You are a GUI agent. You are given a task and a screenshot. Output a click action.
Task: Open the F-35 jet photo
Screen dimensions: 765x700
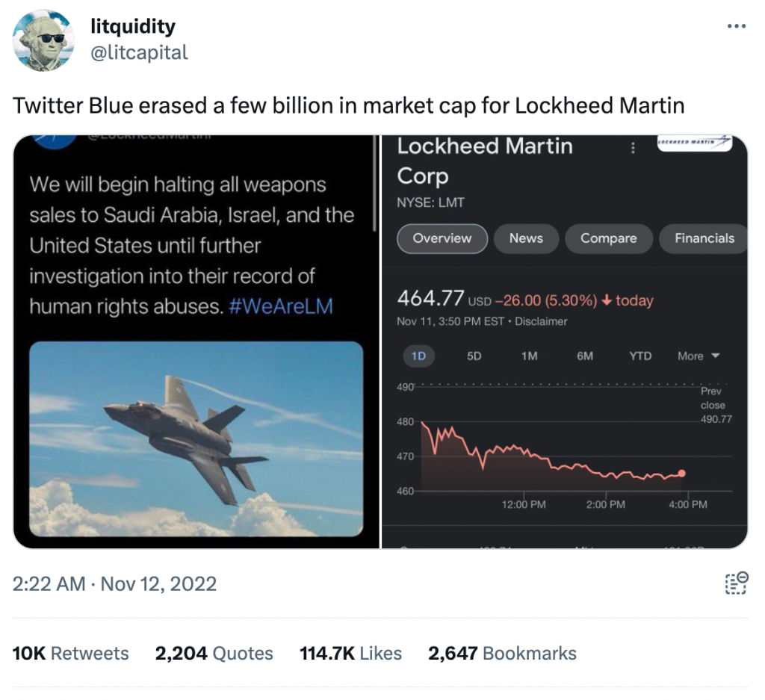[x=196, y=439]
